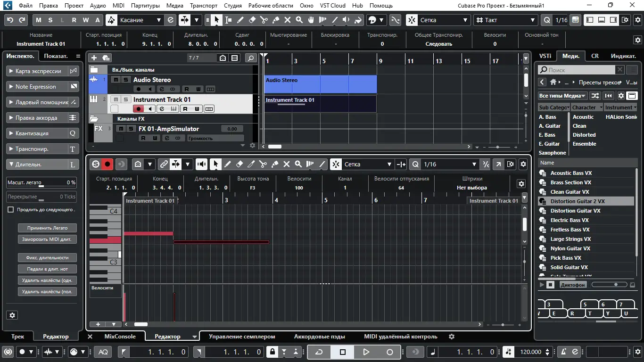Click the Add Track plus button
Viewport: 644px width, 362px height.
94,58
